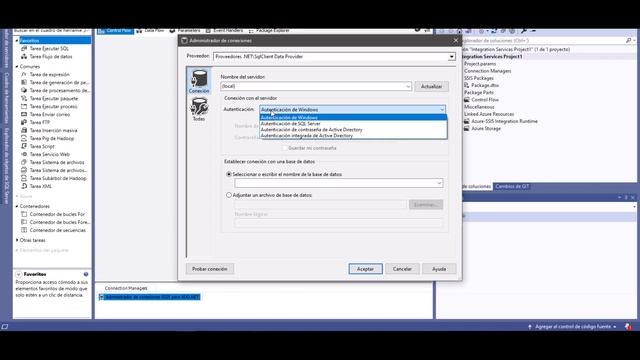
Task: Select the 'Seleccionar o escribir el nombre' radio
Action: coord(229,174)
